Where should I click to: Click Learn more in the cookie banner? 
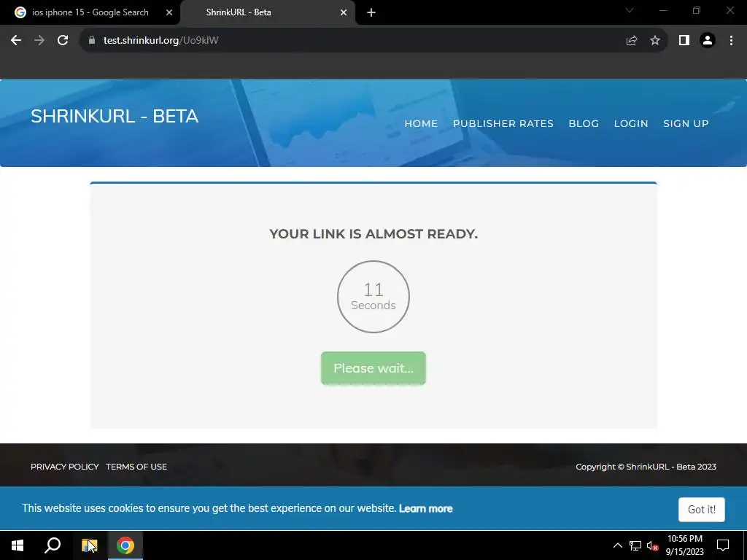[425, 508]
